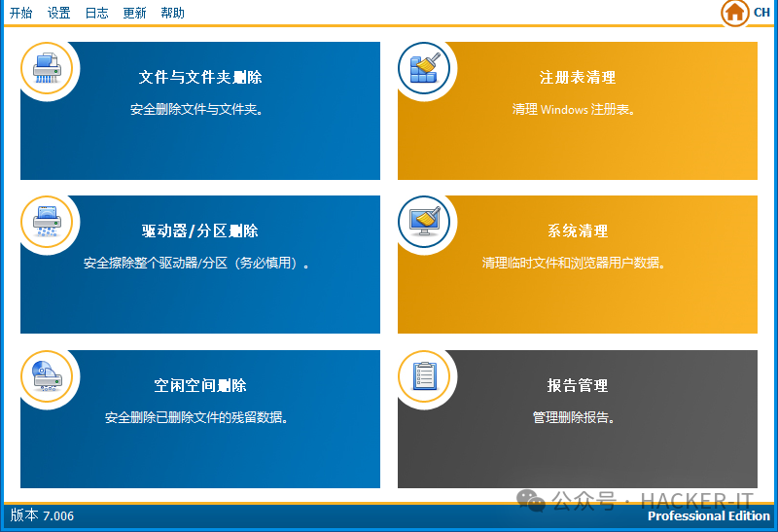This screenshot has height=532, width=778.
Task: Click the text 安全删除已删除文件的残留数据。
Action: click(x=196, y=417)
